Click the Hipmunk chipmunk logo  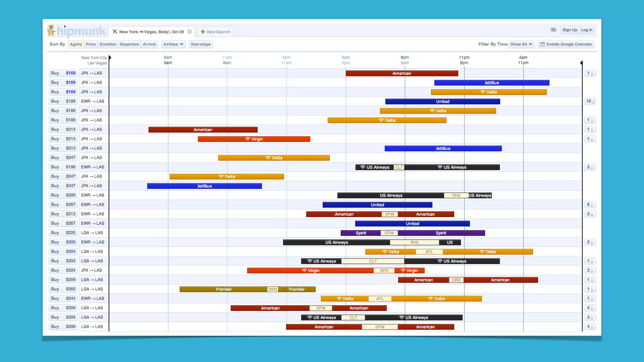pos(52,31)
